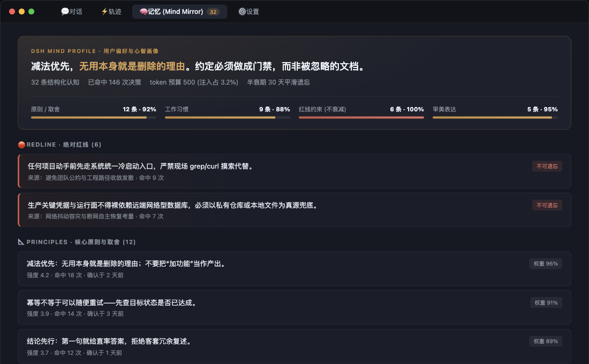The height and width of the screenshot is (364, 589).
Task: Click the lightning bolt 轨迹 icon
Action: [x=104, y=12]
